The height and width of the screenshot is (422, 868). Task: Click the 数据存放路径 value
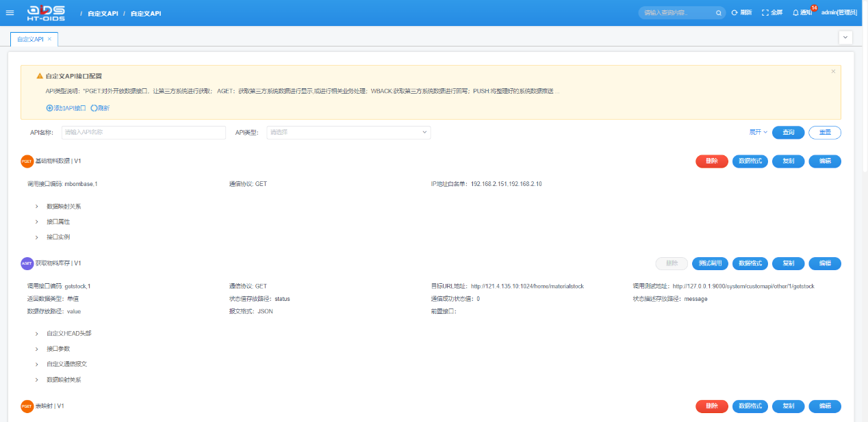coord(74,312)
